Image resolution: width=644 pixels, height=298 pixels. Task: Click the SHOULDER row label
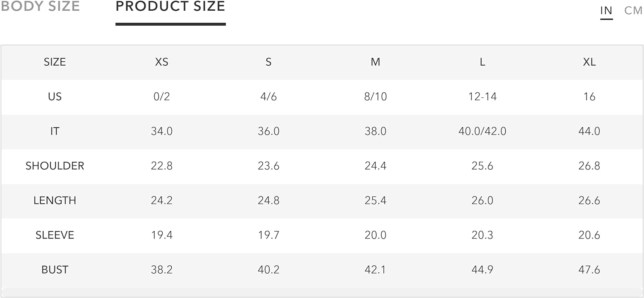coord(55,166)
